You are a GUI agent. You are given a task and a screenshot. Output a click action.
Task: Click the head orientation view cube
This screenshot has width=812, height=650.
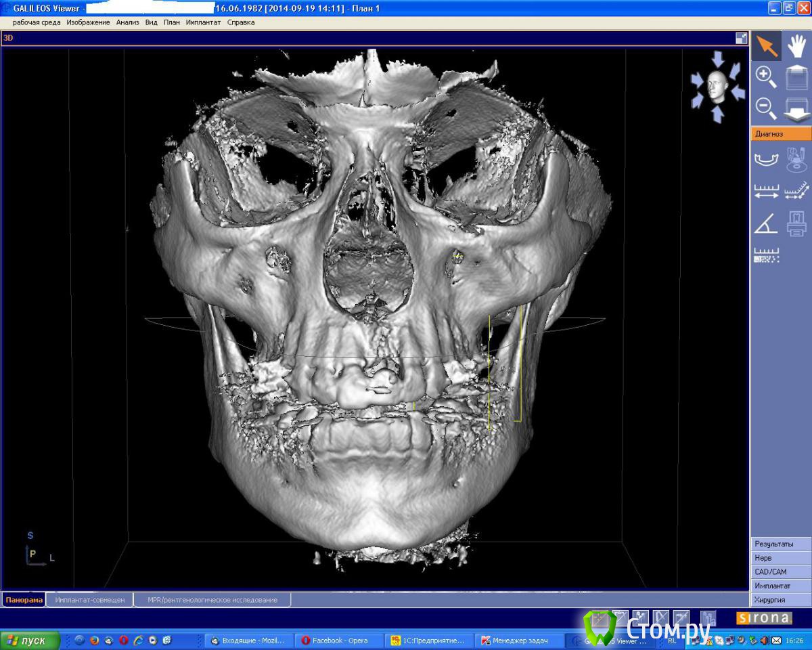(x=717, y=87)
